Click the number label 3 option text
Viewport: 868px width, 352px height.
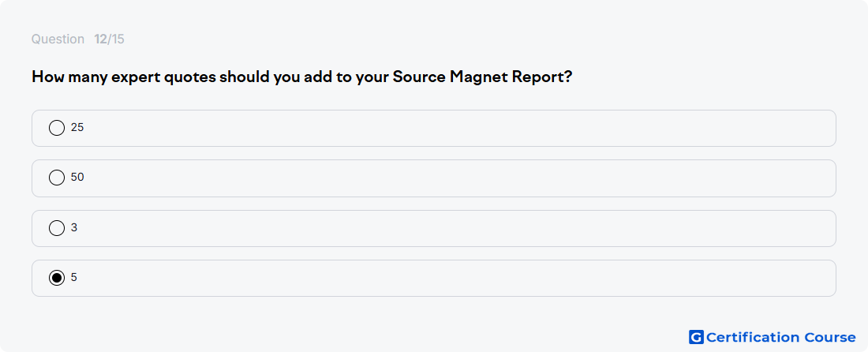tap(74, 228)
